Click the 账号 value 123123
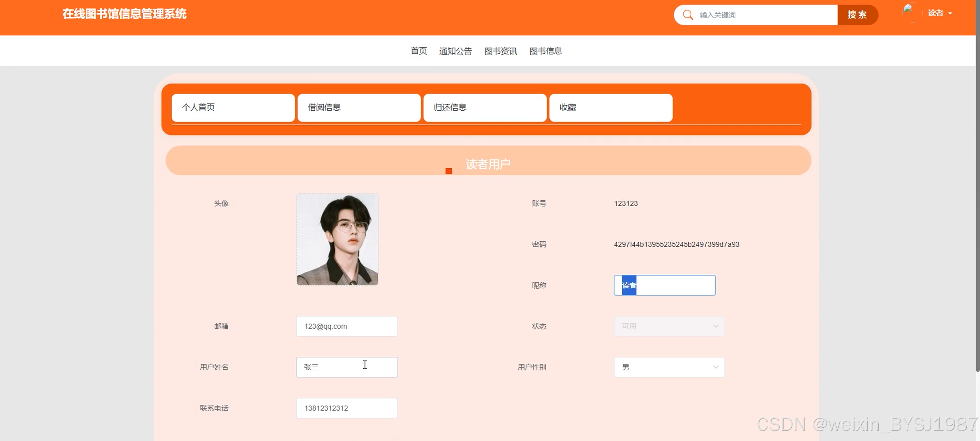 [x=626, y=203]
